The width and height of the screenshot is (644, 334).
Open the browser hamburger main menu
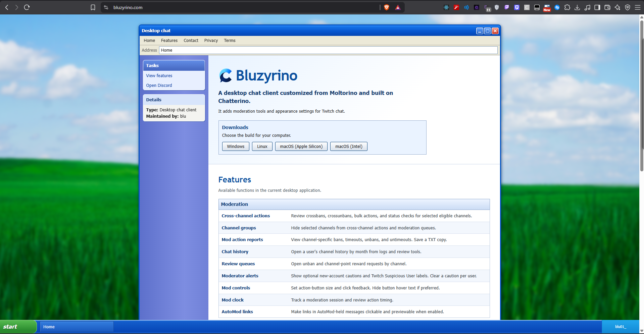[x=638, y=7]
